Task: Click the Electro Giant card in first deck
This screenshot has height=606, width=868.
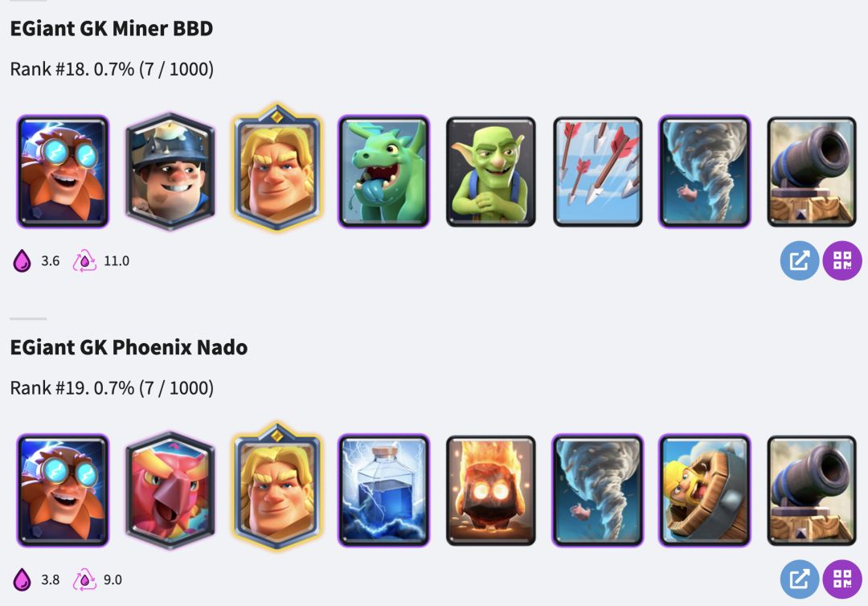Action: (x=63, y=171)
